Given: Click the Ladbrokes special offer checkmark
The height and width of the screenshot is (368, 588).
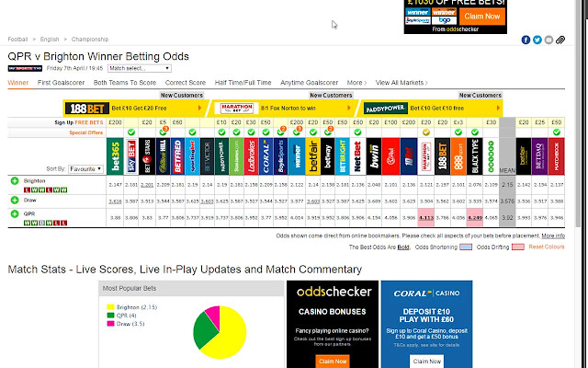Looking at the screenshot, I should (251, 132).
